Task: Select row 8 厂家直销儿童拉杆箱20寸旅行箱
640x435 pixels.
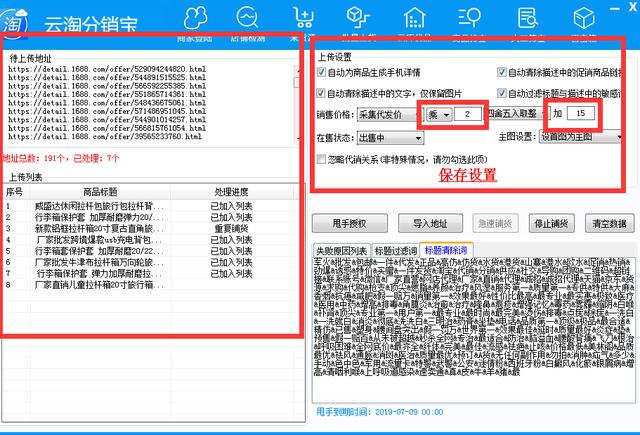Action: 149,285
